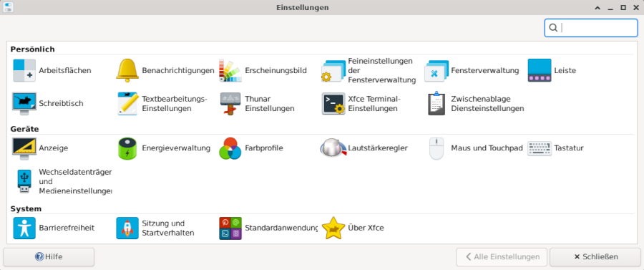Click the search magnifier icon
The width and height of the screenshot is (644, 270).
pyautogui.click(x=553, y=27)
